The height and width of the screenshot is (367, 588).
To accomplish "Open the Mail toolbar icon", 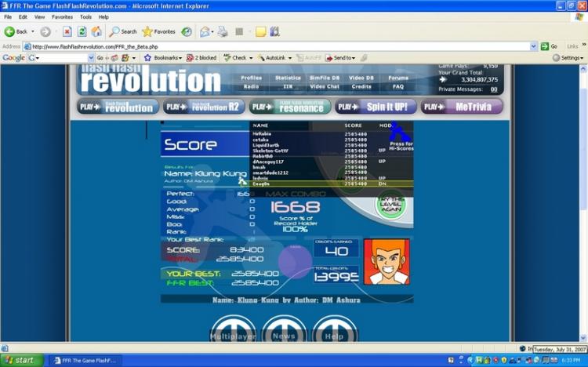I will tap(205, 32).
